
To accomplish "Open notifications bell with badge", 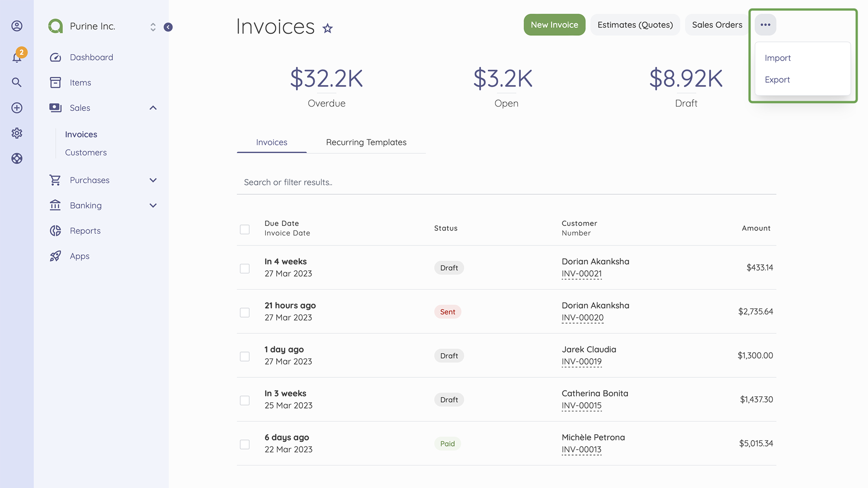I will point(17,57).
